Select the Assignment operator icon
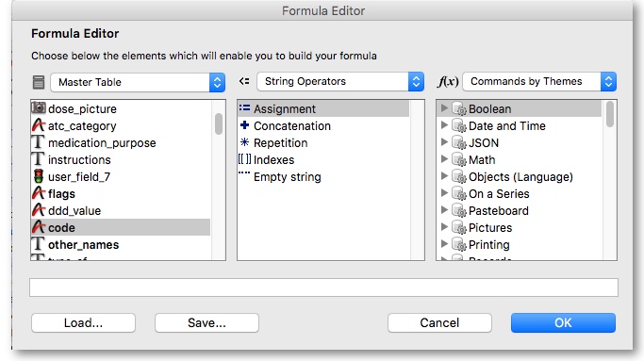644x361 pixels. [x=244, y=108]
